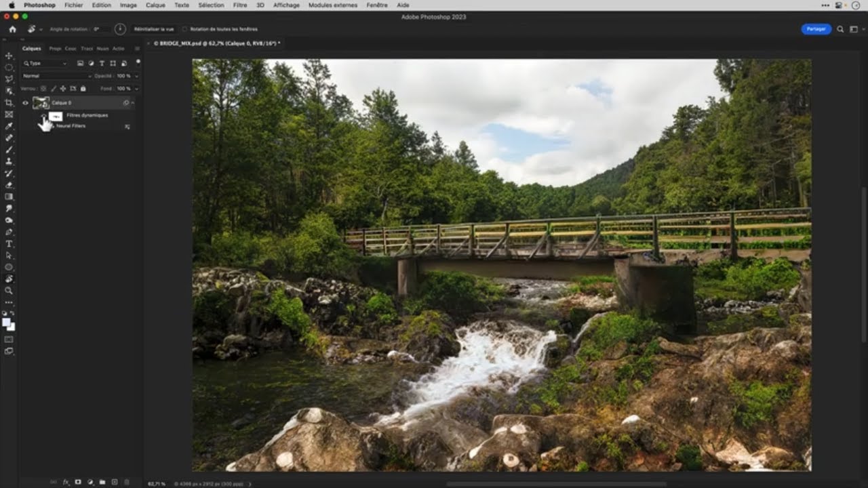Add a layer mask from Layers panel bottom
Image resolution: width=868 pixels, height=488 pixels.
tap(78, 482)
